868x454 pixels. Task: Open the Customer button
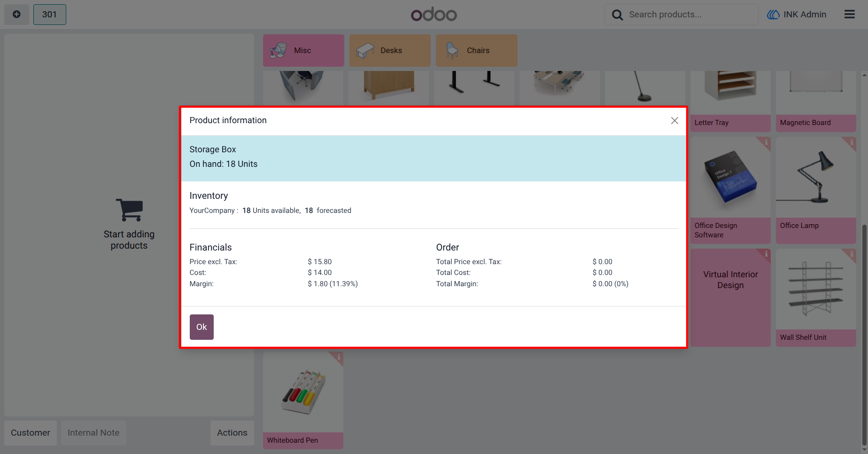[x=31, y=433]
